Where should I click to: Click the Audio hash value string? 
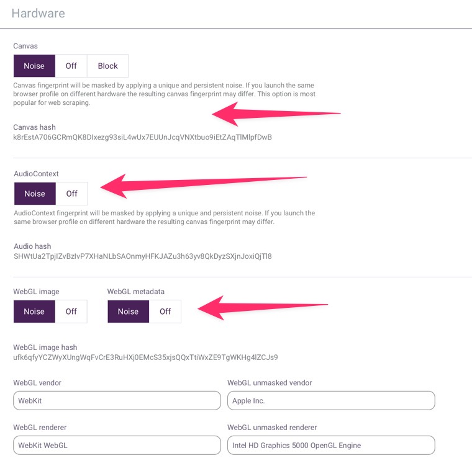coord(142,256)
